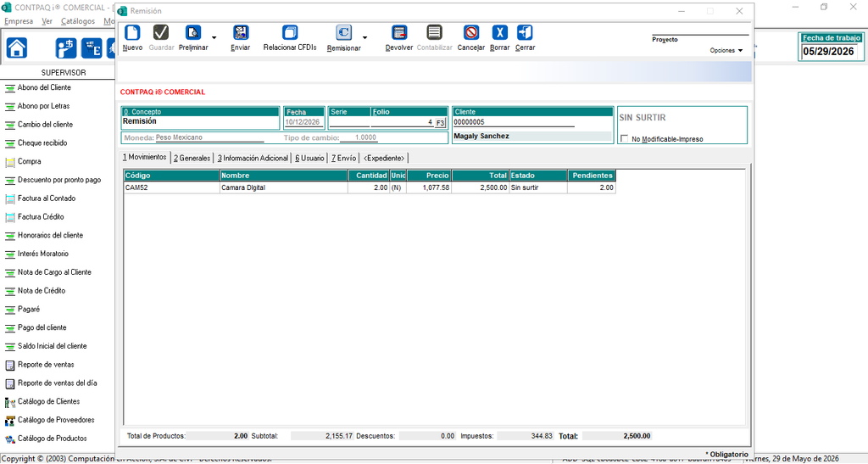Click the Folio field showing 4
Image resolution: width=868 pixels, height=464 pixels.
click(403, 122)
